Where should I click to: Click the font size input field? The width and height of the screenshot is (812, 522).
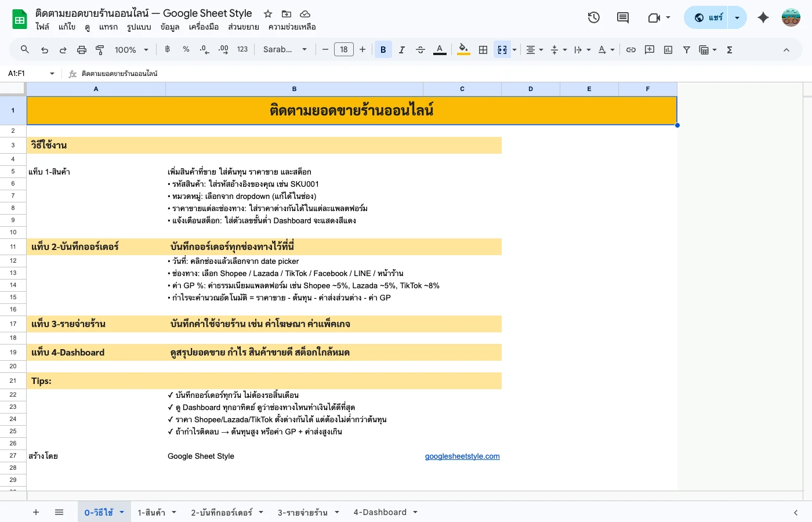pyautogui.click(x=344, y=50)
